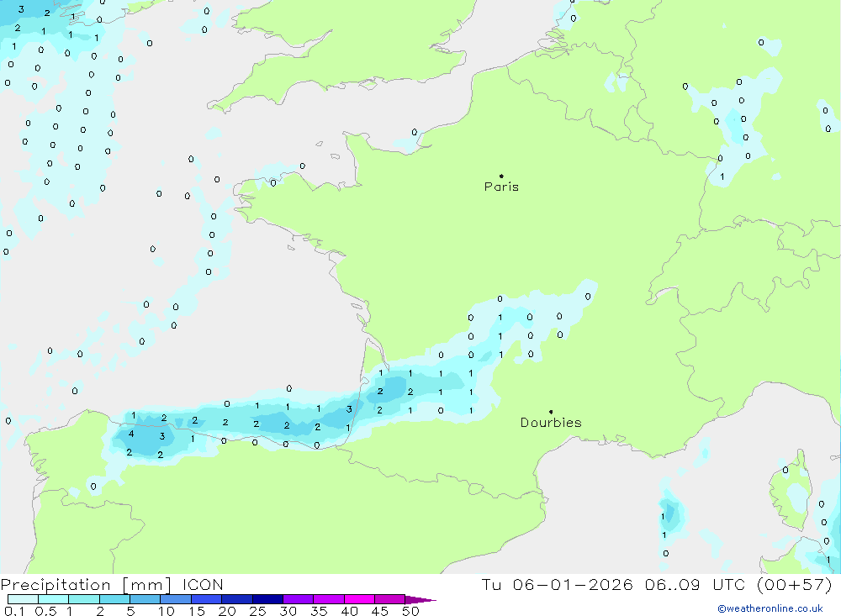Click the 'Precipitation [mm] ICON' title text
This screenshot has height=616, width=841.
pyautogui.click(x=112, y=584)
